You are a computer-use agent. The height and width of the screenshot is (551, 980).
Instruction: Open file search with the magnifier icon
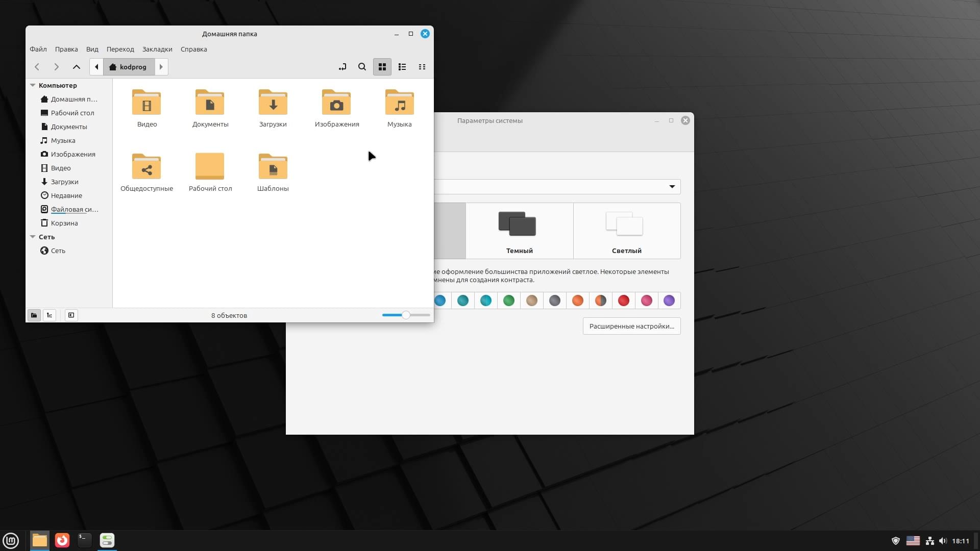pyautogui.click(x=362, y=67)
